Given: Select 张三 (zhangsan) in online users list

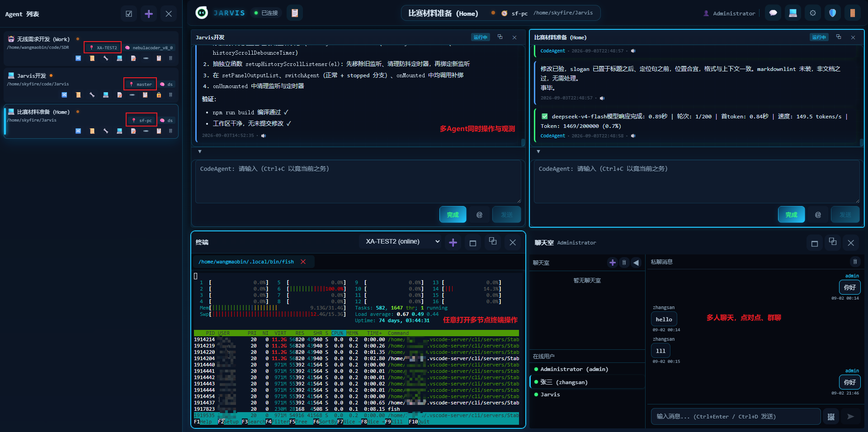Looking at the screenshot, I should click(x=587, y=382).
